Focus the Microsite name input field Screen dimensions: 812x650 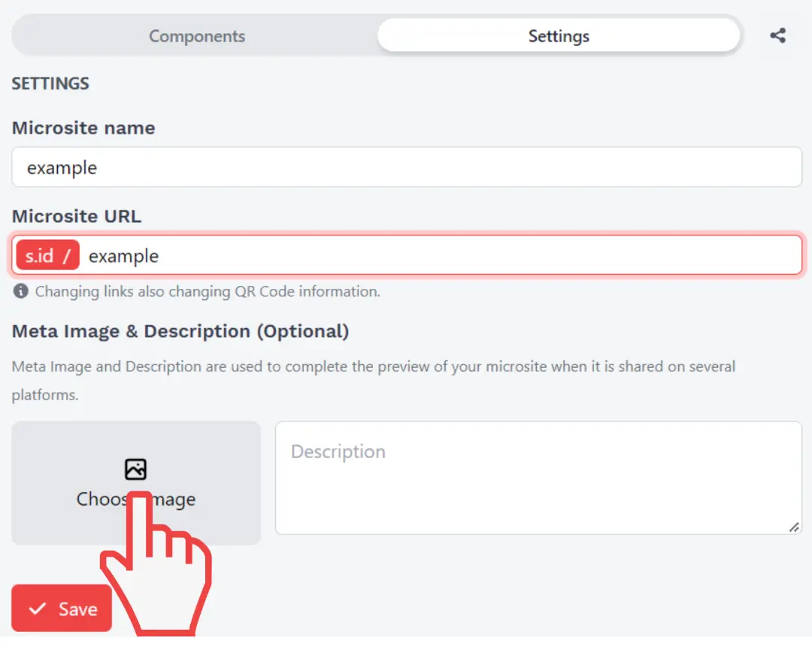point(406,167)
